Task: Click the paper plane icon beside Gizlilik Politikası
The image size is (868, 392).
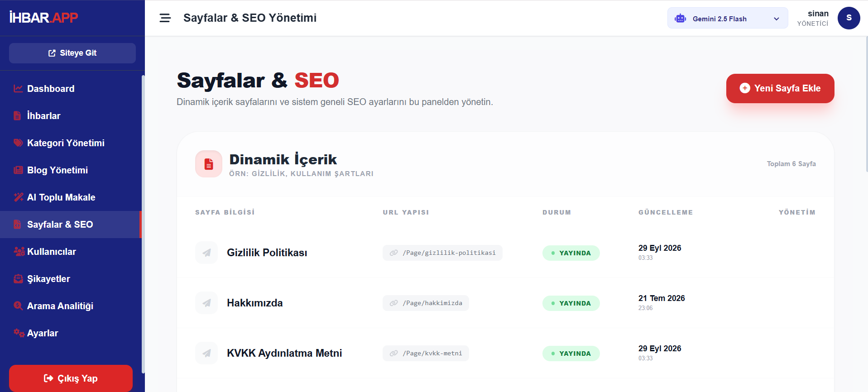Action: click(x=206, y=253)
